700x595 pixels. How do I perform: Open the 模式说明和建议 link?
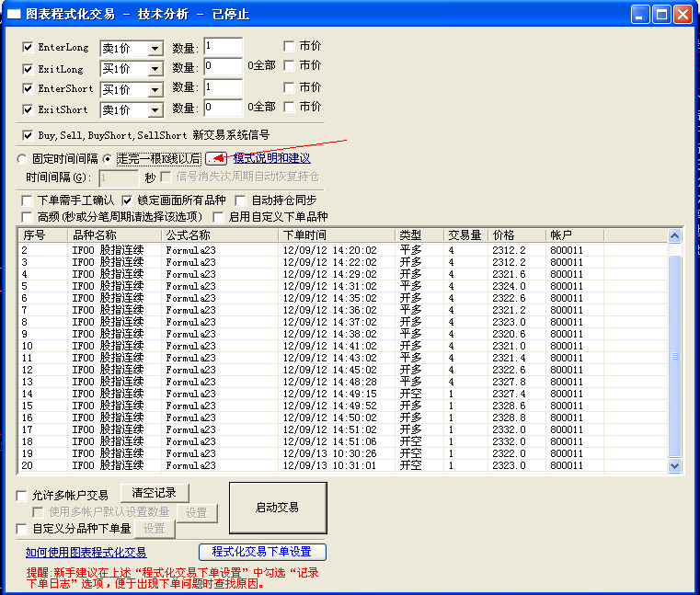(271, 158)
